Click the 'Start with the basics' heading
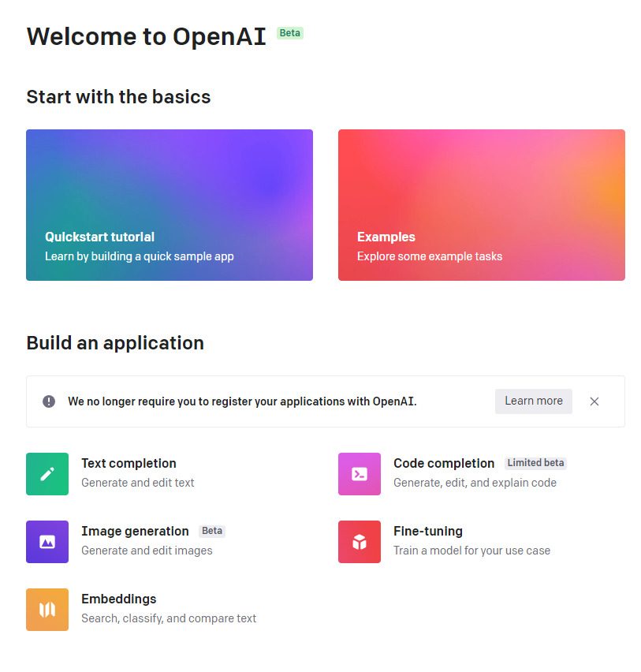 tap(118, 97)
